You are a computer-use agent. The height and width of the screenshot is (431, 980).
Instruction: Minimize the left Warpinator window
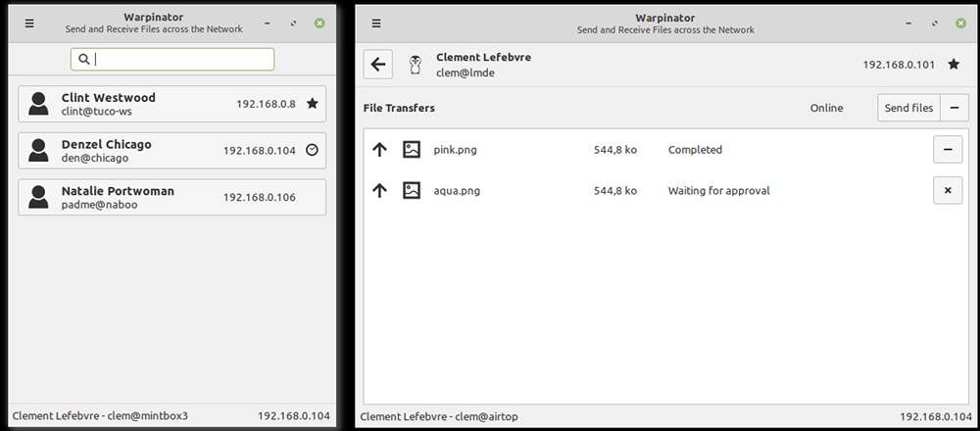[267, 24]
